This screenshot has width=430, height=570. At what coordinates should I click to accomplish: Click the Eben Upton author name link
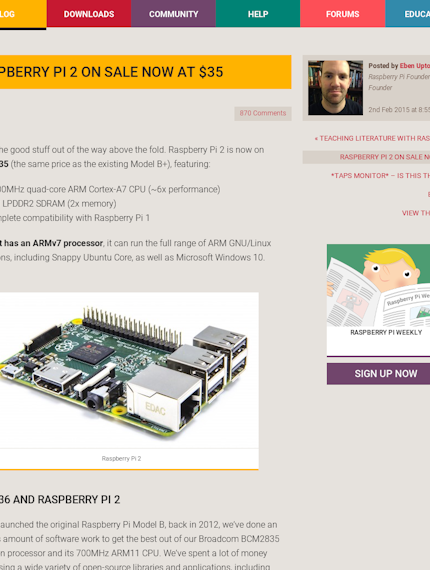pos(415,66)
